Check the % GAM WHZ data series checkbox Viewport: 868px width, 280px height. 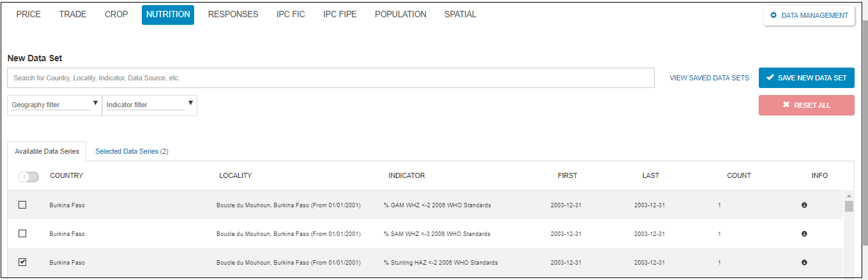click(22, 205)
